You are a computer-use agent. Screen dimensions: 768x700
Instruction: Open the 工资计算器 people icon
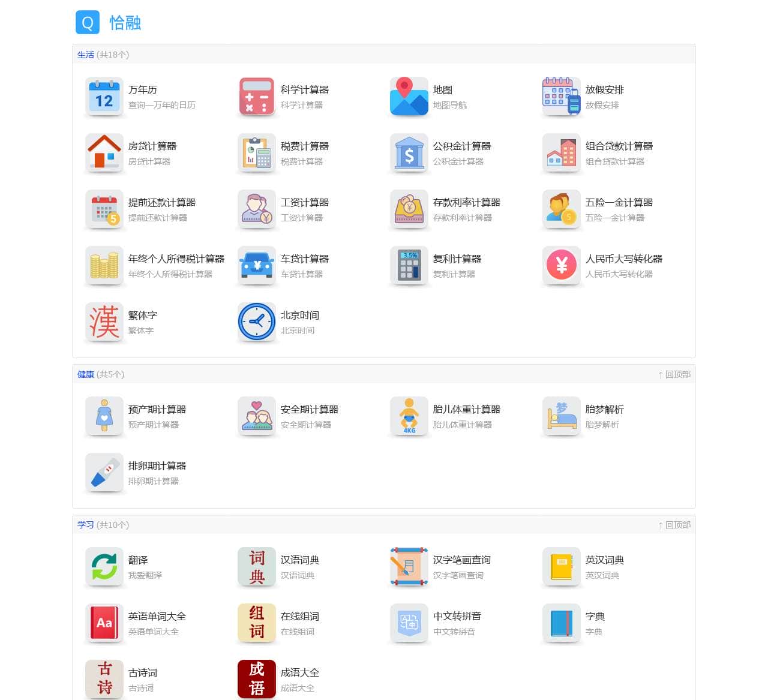click(x=257, y=209)
